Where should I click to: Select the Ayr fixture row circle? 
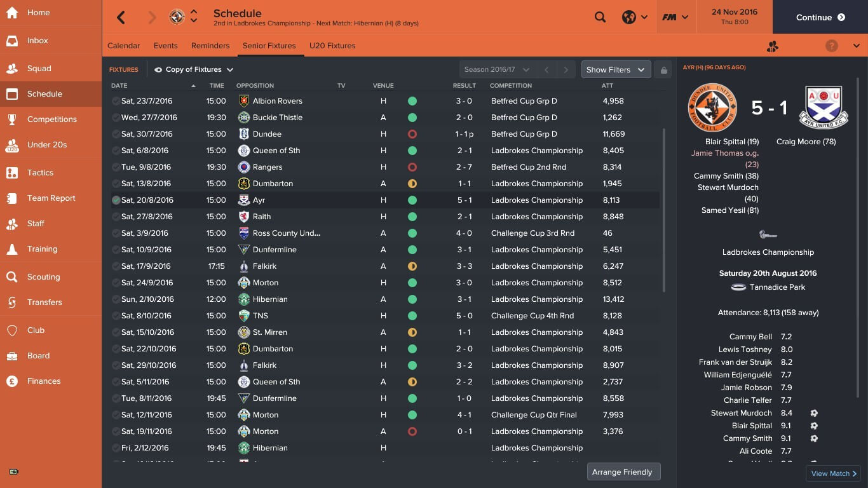pyautogui.click(x=116, y=200)
